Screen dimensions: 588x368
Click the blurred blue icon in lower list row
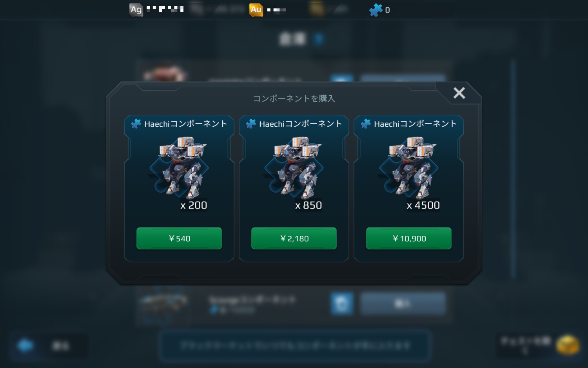point(342,304)
